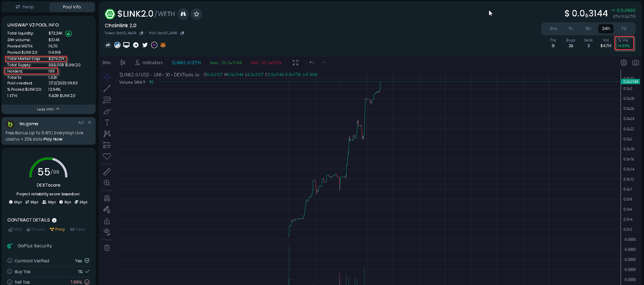Image resolution: width=644 pixels, height=285 pixels.
Task: Select the trend line tool
Action: tap(107, 88)
